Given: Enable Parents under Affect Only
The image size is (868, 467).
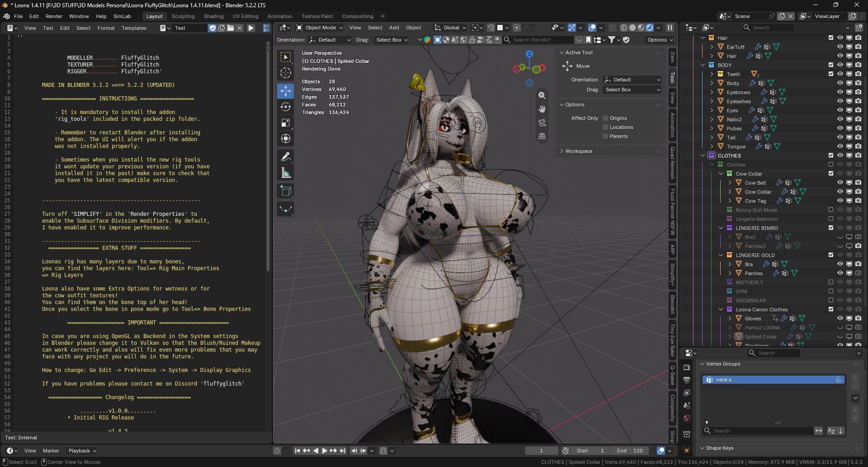Looking at the screenshot, I should pos(605,136).
